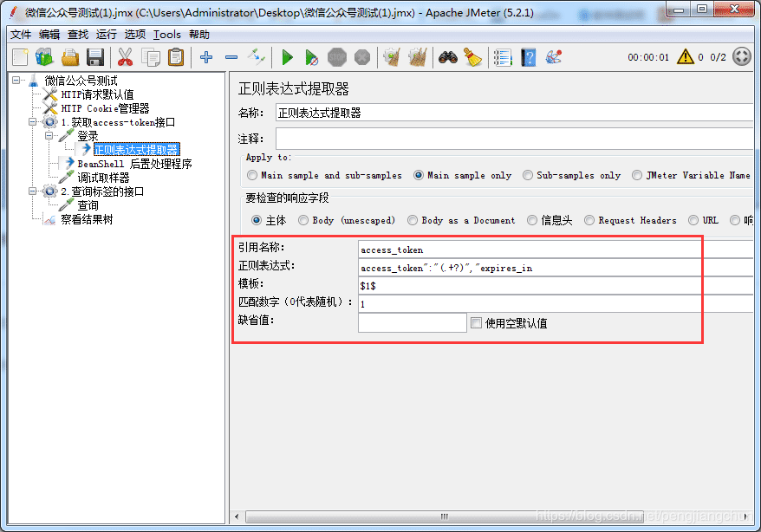Click the 注释 comment input field
This screenshot has height=532, width=761.
point(515,139)
